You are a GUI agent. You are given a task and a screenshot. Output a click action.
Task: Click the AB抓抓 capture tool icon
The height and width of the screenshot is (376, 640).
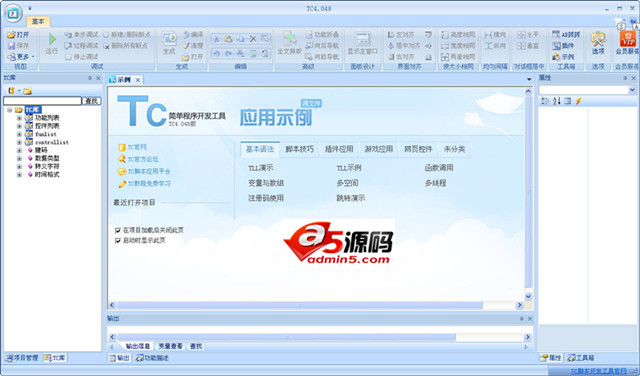(556, 35)
